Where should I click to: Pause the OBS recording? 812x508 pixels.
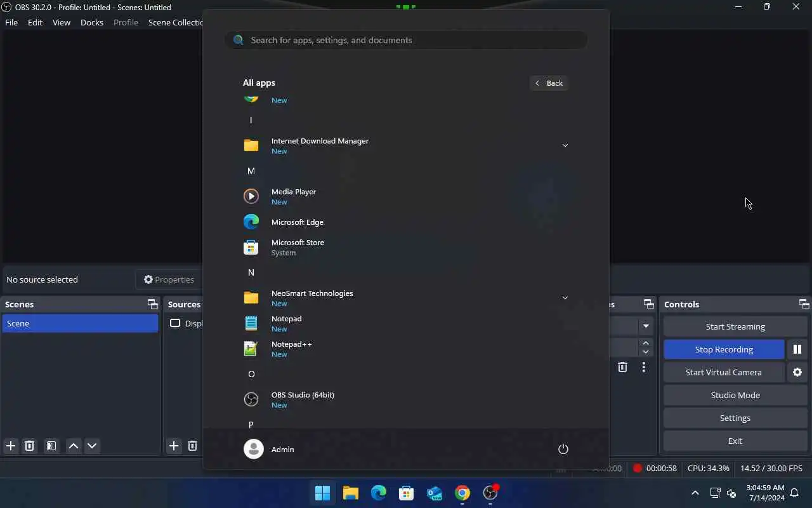click(797, 349)
